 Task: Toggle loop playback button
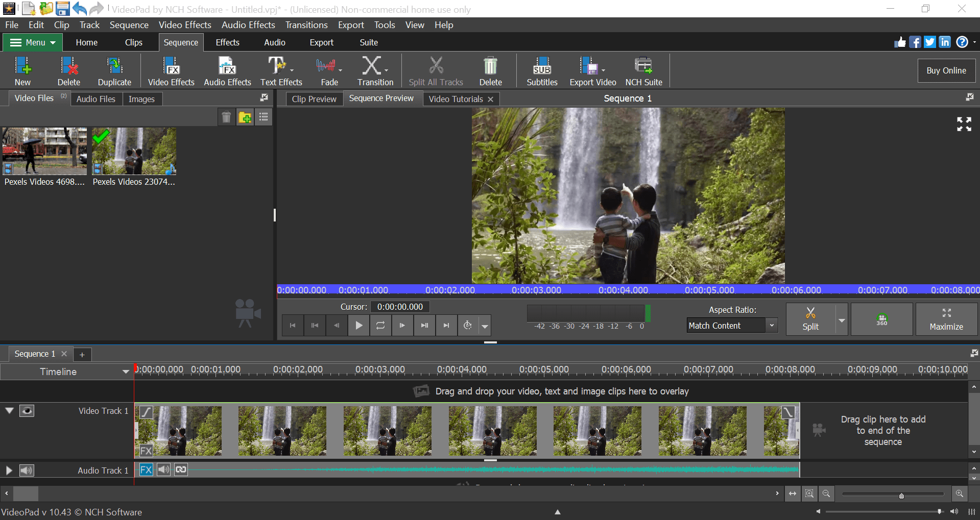380,326
